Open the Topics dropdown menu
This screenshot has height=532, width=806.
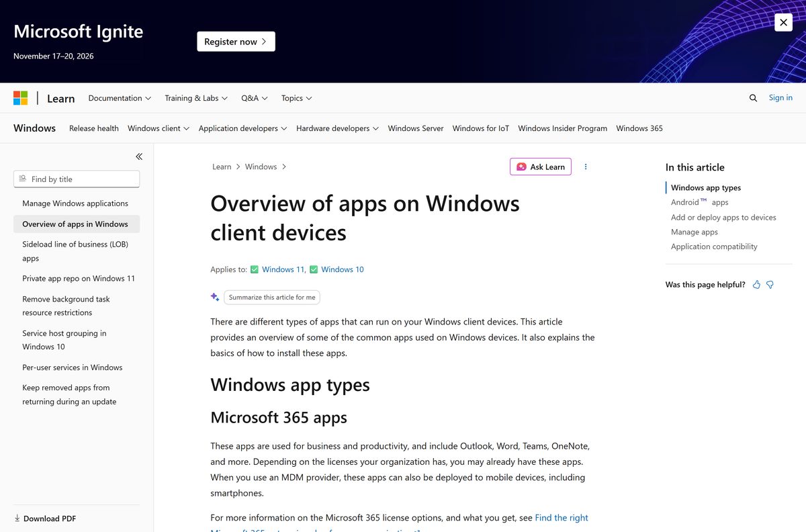tap(297, 98)
